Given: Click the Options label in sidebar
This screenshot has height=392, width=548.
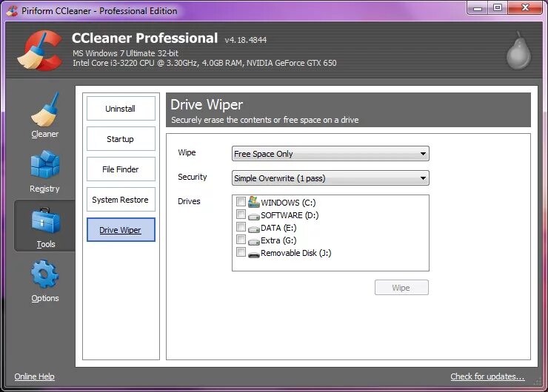Looking at the screenshot, I should pos(44,299).
